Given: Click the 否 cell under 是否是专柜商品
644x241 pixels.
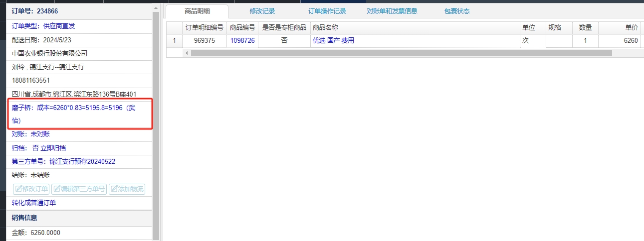Looking at the screenshot, I should coord(284,41).
